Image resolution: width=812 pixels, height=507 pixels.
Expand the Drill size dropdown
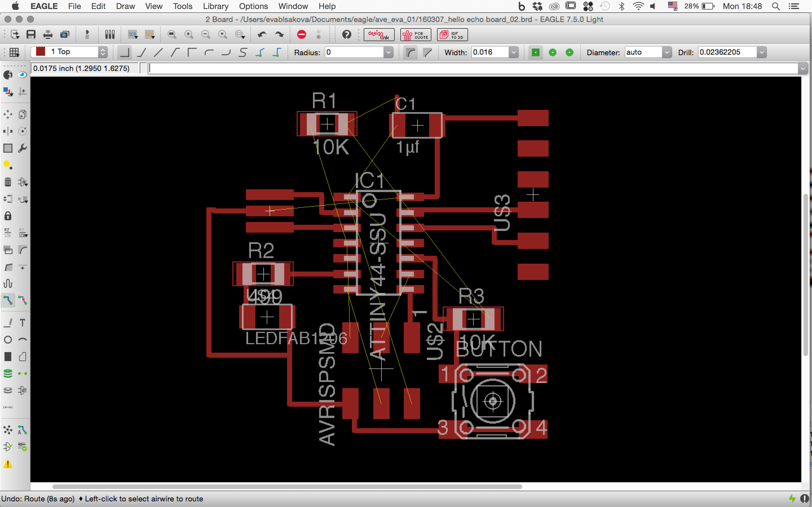tap(762, 52)
